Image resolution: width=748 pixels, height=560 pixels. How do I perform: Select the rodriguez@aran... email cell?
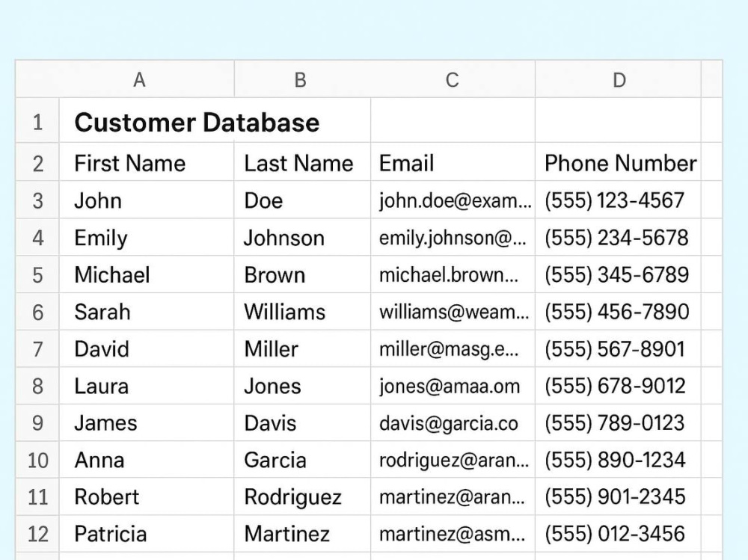(x=453, y=459)
